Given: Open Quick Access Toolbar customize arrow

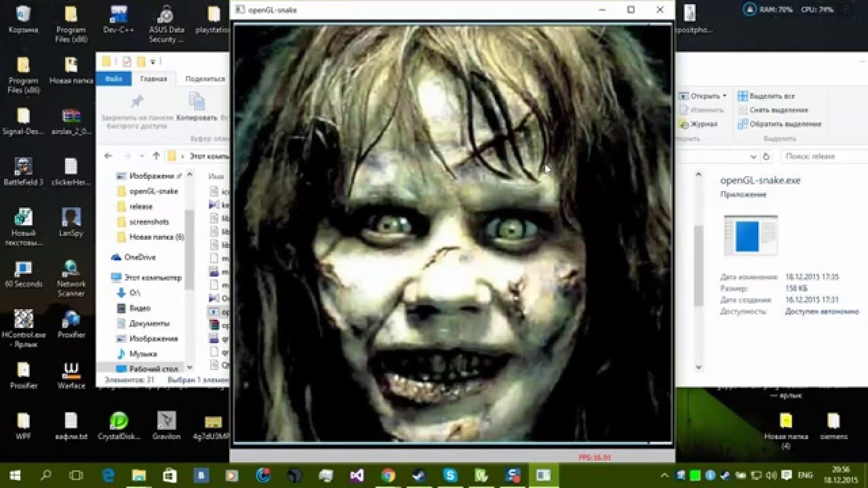Looking at the screenshot, I should coord(153,62).
